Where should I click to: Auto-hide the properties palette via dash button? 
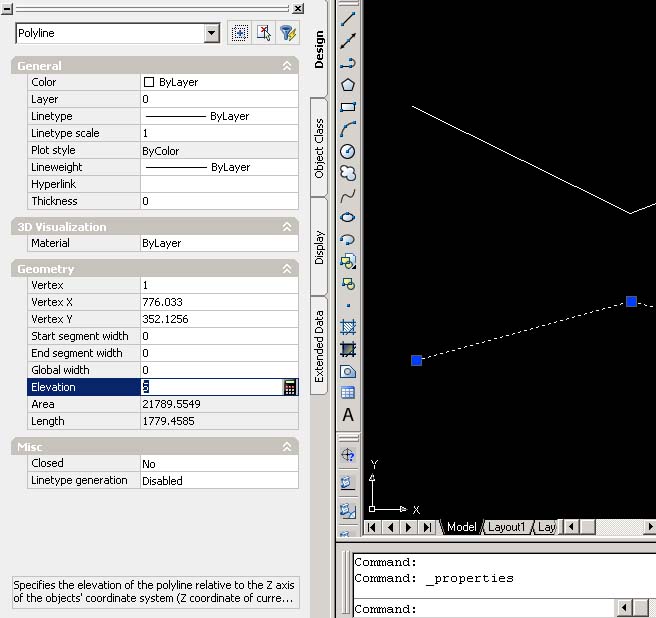(x=7, y=8)
